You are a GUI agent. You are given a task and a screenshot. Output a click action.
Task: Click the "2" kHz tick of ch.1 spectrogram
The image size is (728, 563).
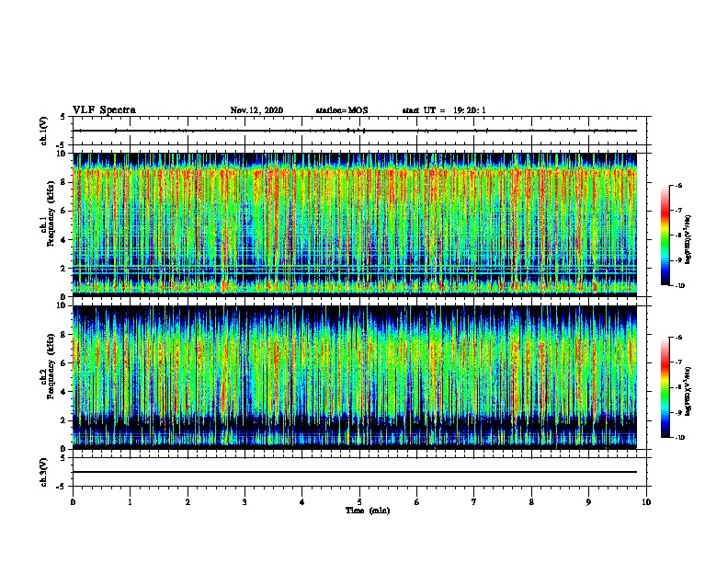pos(64,269)
